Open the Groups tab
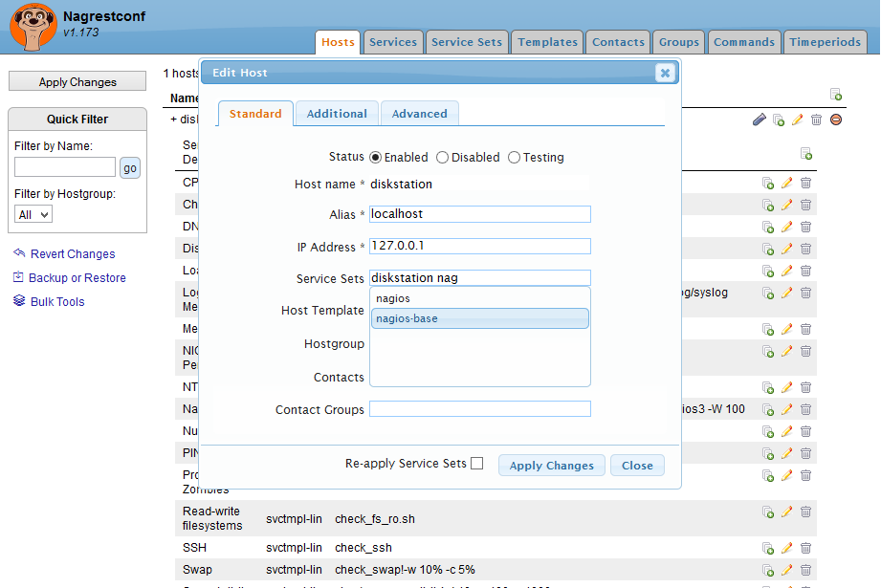The image size is (881, 588). [x=679, y=42]
